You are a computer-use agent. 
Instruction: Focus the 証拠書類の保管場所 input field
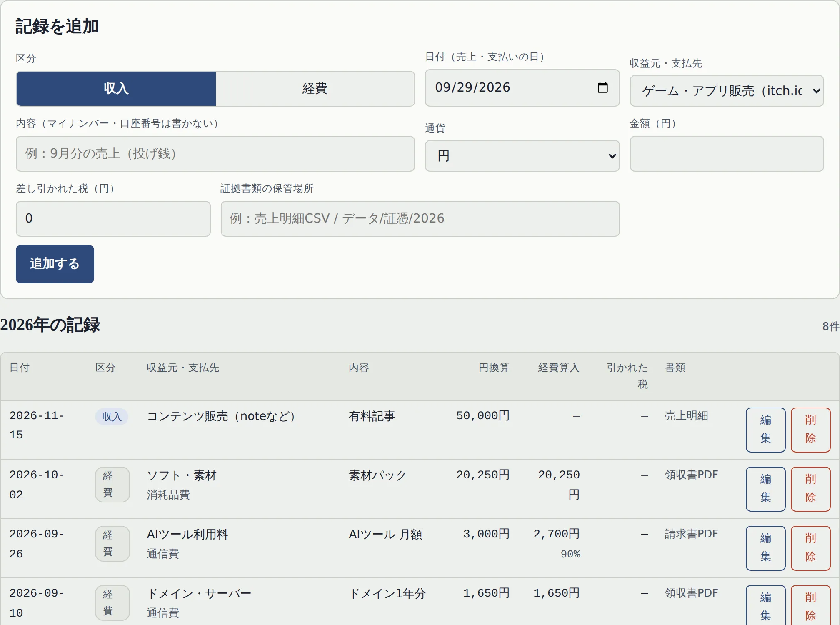(420, 219)
